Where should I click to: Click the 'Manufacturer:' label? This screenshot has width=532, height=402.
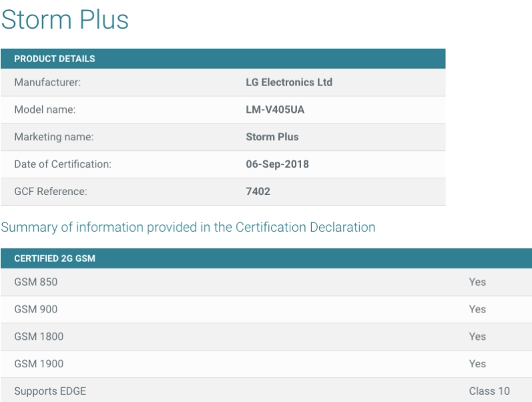point(47,82)
